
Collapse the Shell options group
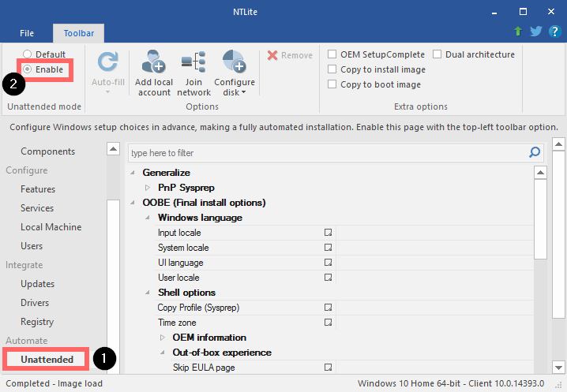[148, 293]
